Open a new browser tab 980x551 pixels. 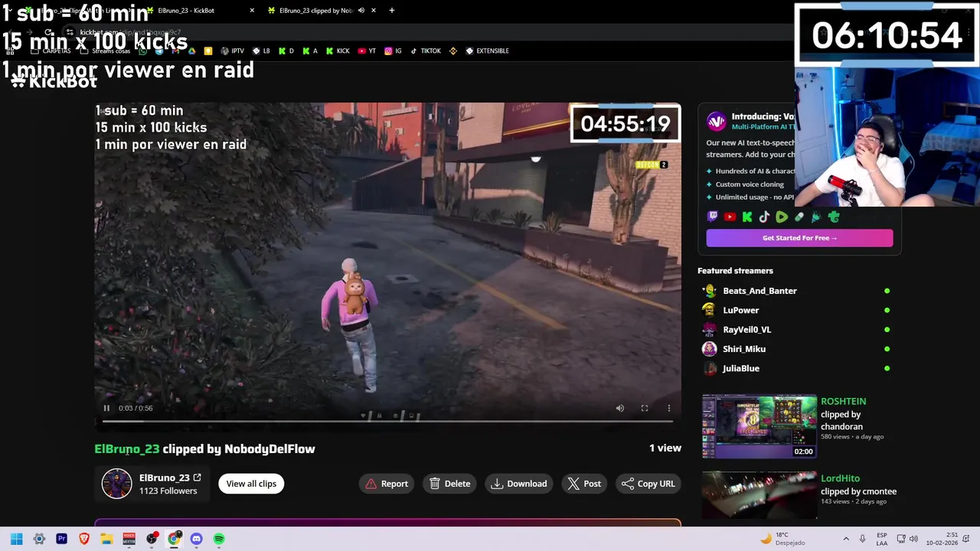pos(392,11)
